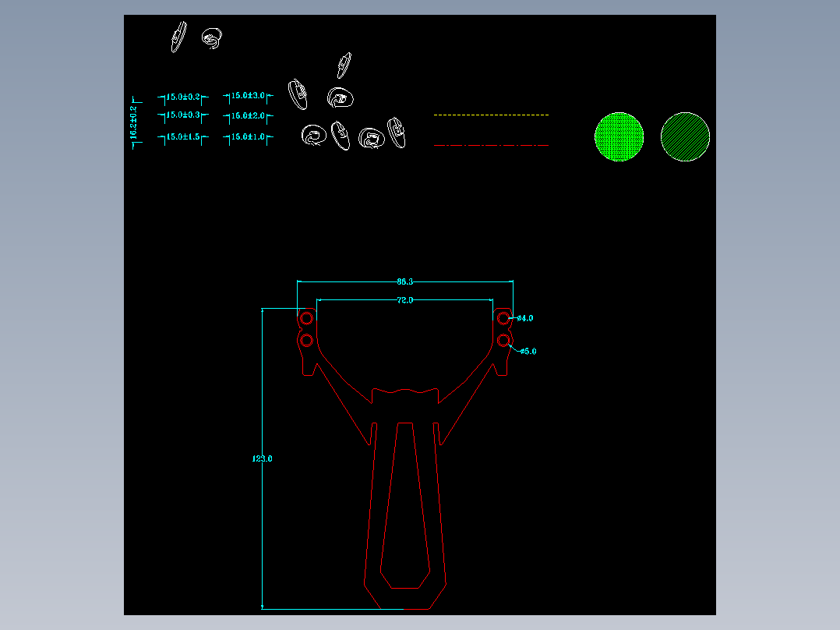Select the 16.0±2.0 tolerance dimension
The height and width of the screenshot is (630, 840).
248,116
